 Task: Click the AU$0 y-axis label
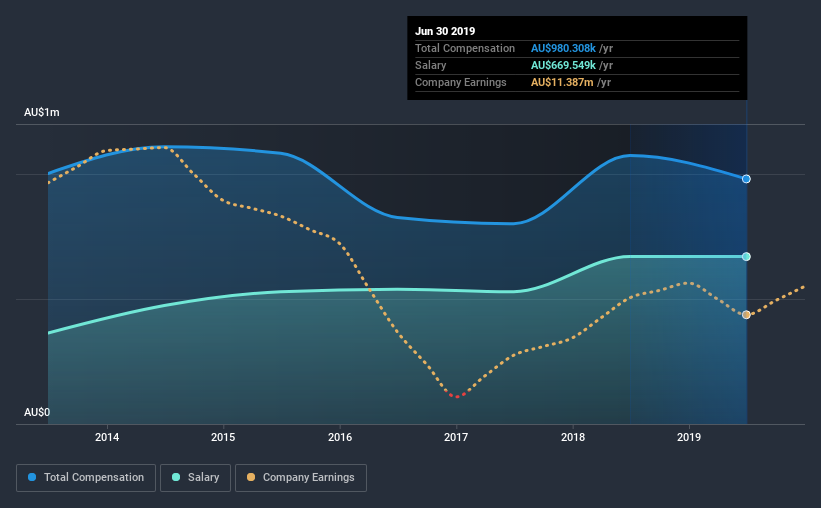[37, 413]
